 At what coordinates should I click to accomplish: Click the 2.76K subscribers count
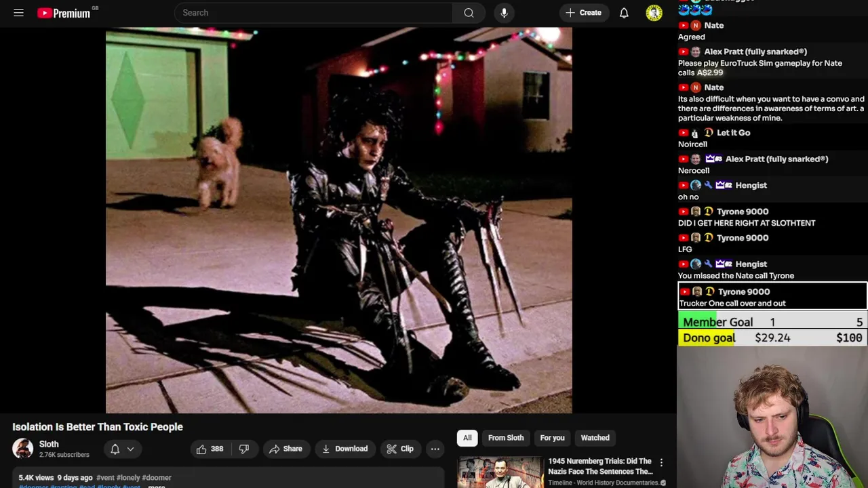tap(64, 455)
